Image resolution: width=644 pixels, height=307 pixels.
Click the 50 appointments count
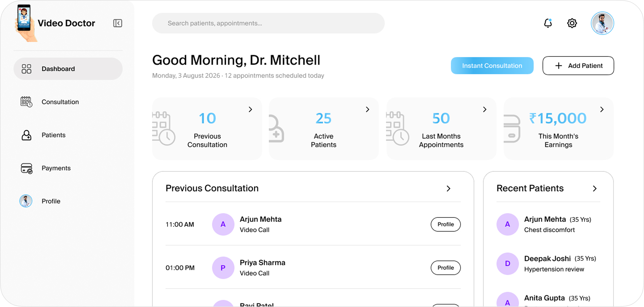441,118
